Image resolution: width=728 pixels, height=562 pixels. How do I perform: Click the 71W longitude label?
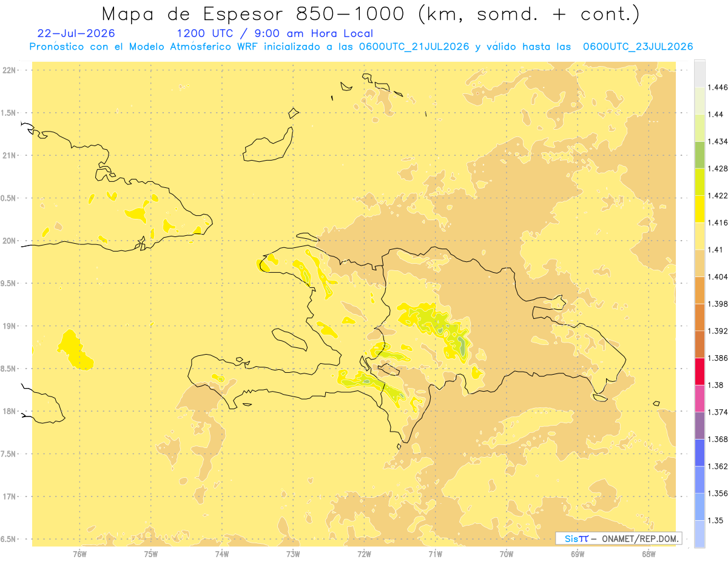435,554
